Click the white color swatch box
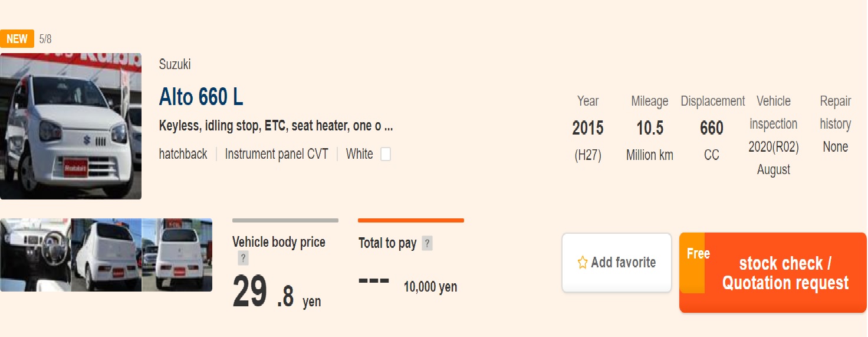Viewport: 868px width, 337px height. click(386, 155)
